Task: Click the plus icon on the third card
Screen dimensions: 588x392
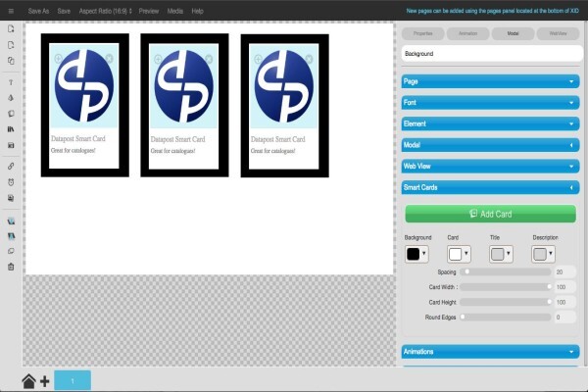Action: point(258,59)
